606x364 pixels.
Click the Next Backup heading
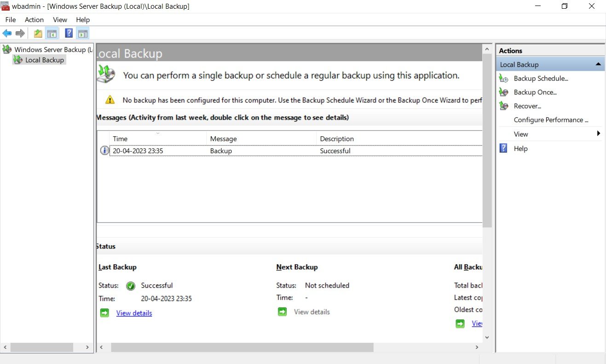(x=297, y=267)
